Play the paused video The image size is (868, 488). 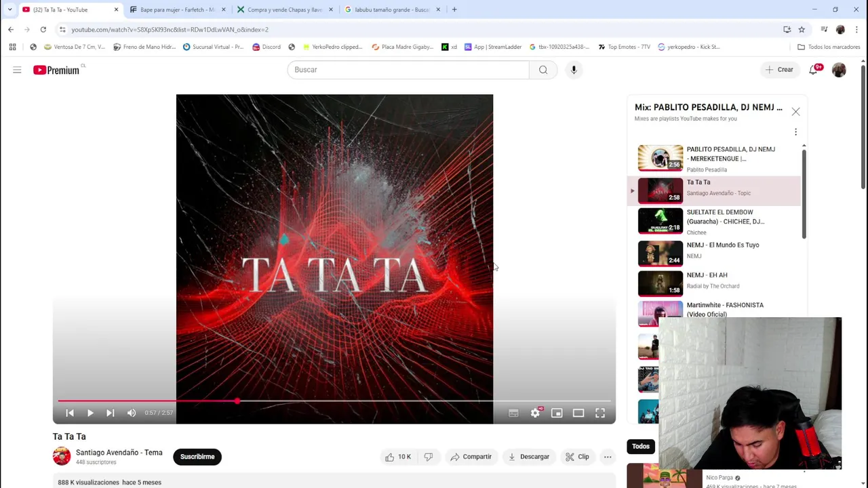click(90, 413)
